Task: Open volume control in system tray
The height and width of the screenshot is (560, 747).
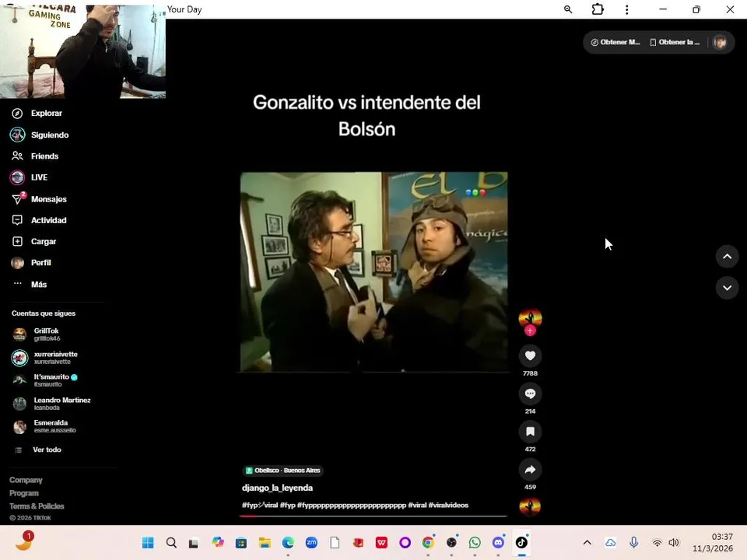Action: pyautogui.click(x=674, y=543)
